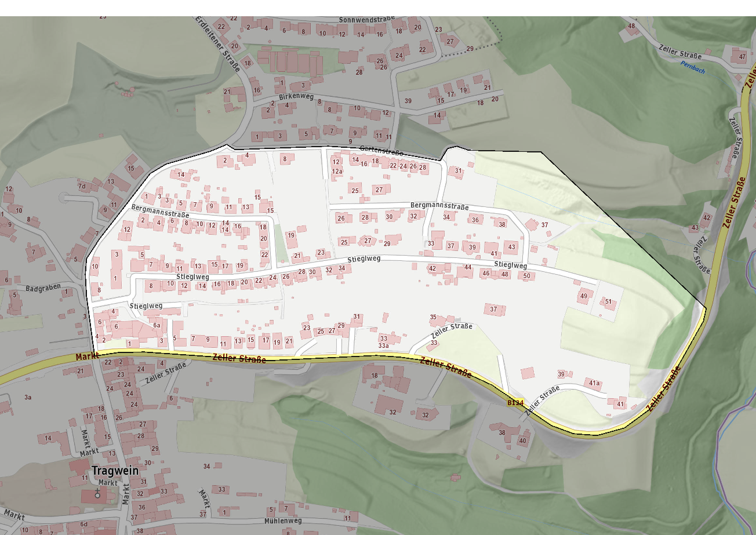The image size is (756, 535).
Task: Click the B124 road shield
Action: coord(515,402)
